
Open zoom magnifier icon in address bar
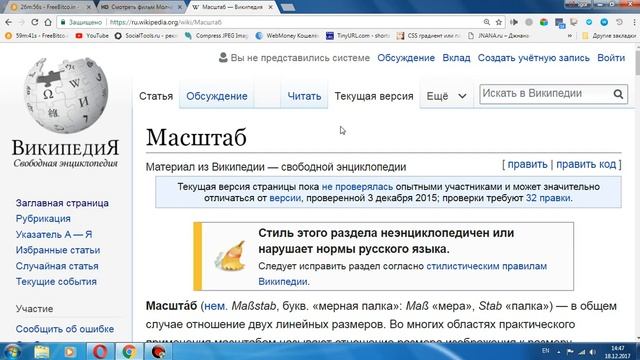tap(487, 22)
